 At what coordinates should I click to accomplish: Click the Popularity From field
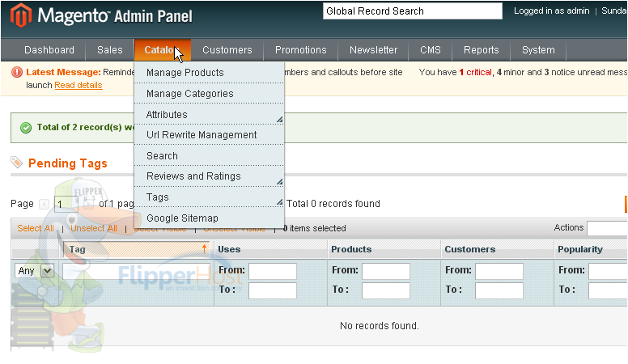608,271
